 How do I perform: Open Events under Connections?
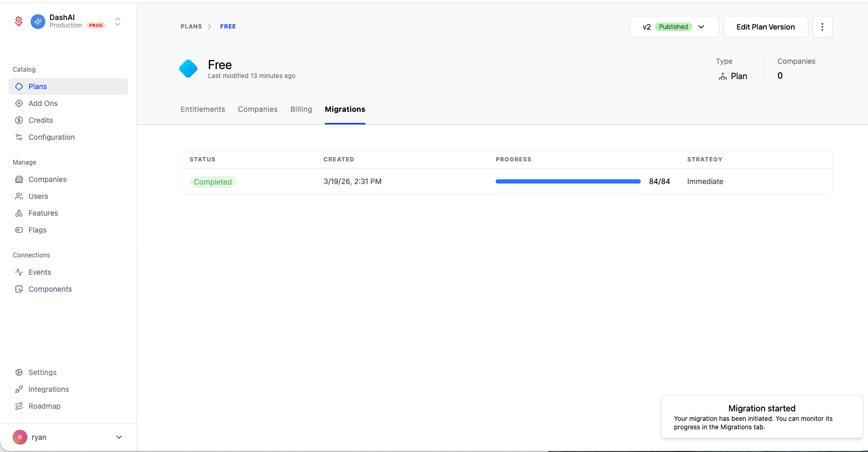tap(68, 272)
